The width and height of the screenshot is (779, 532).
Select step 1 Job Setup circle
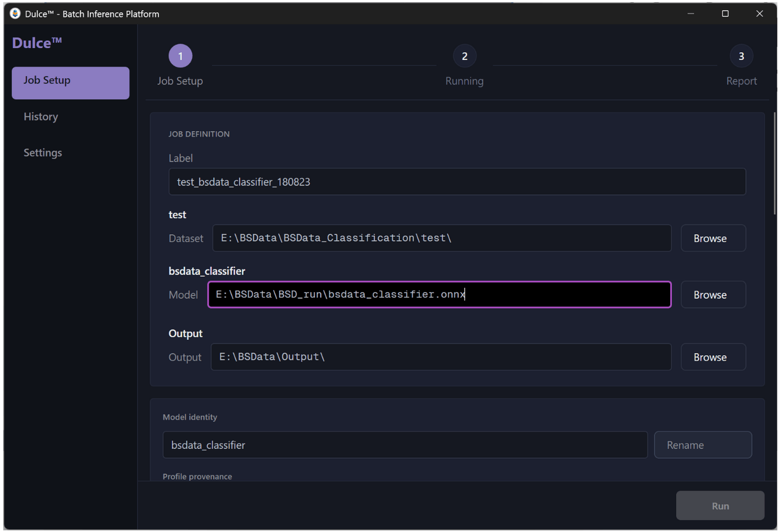pos(180,56)
